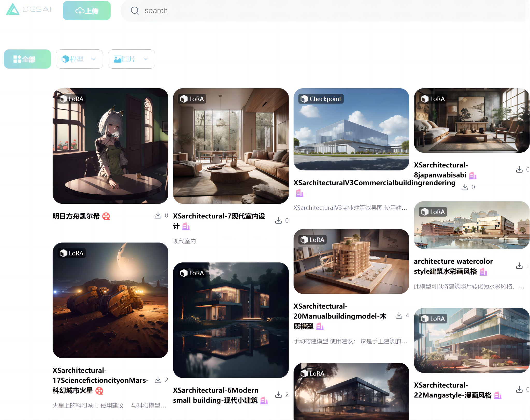
Task: Click download icon for XSarchitectural-6Modern small building
Action: 278,395
